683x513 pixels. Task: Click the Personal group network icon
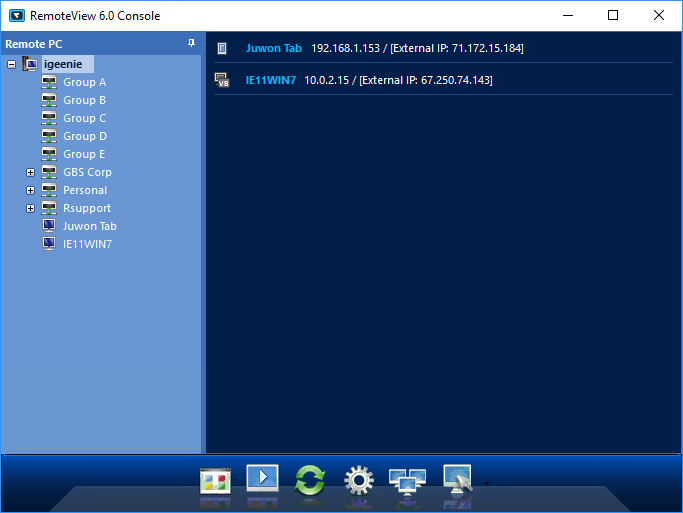(x=49, y=190)
